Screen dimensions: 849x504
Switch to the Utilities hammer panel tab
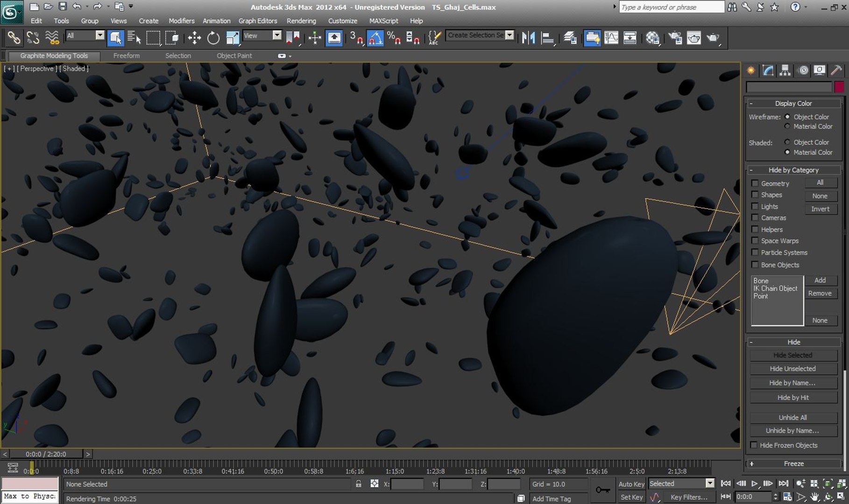tap(836, 70)
